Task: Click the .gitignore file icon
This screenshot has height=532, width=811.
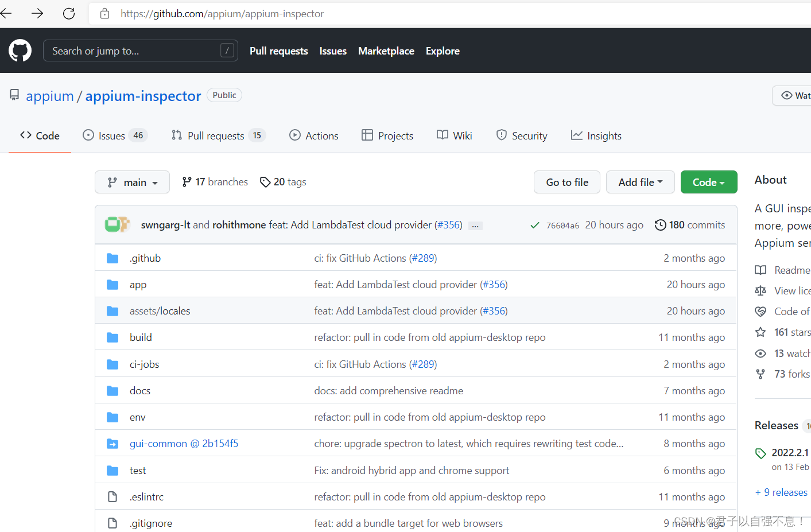Action: [x=112, y=523]
